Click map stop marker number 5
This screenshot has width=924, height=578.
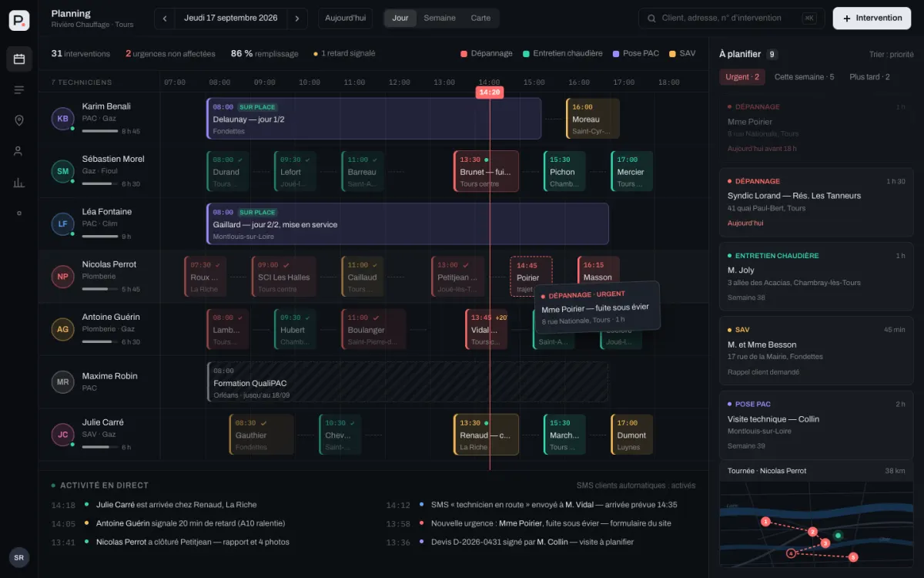point(853,556)
